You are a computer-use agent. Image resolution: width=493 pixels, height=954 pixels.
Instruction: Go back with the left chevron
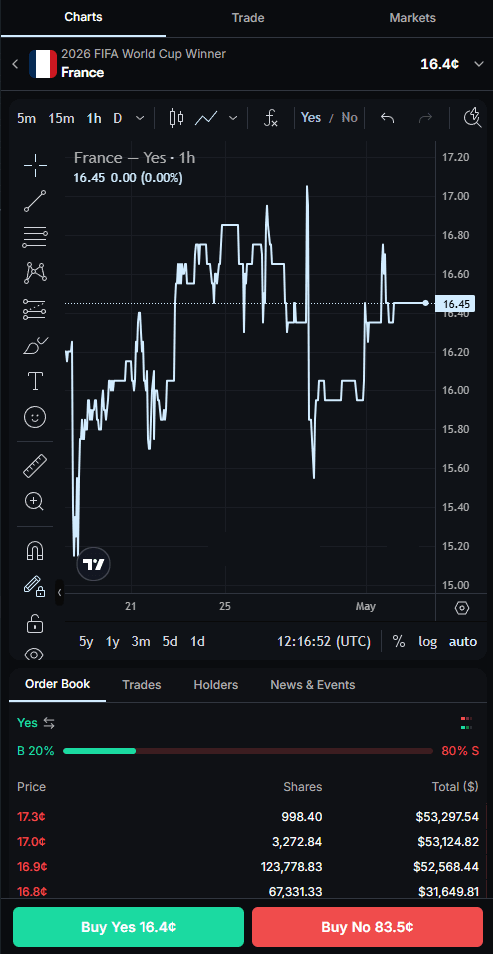click(15, 64)
